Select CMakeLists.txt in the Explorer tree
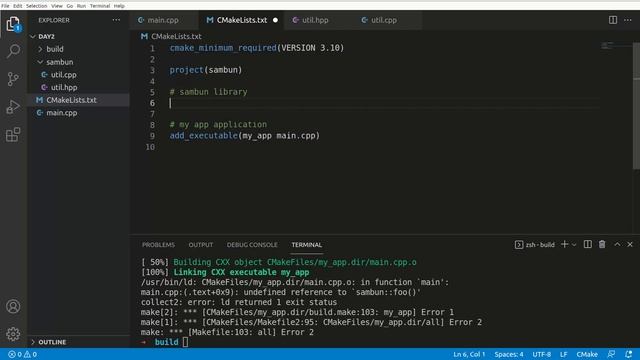The image size is (640, 360). (x=71, y=100)
